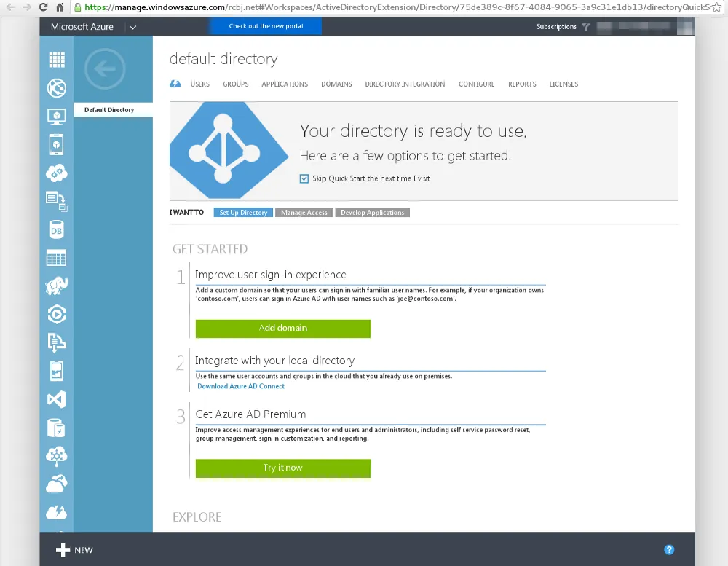Reload the page with browser refresh icon
This screenshot has width=728, height=566.
(43, 7)
